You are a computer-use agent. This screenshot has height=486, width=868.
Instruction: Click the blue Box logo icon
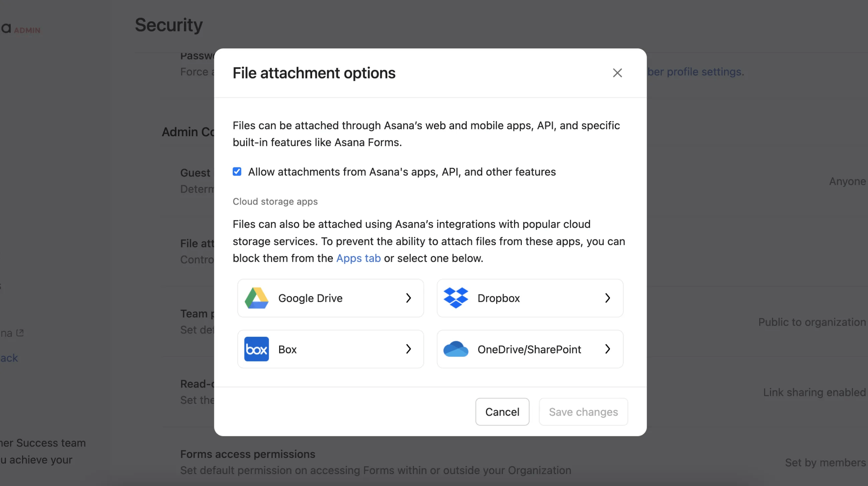tap(256, 349)
